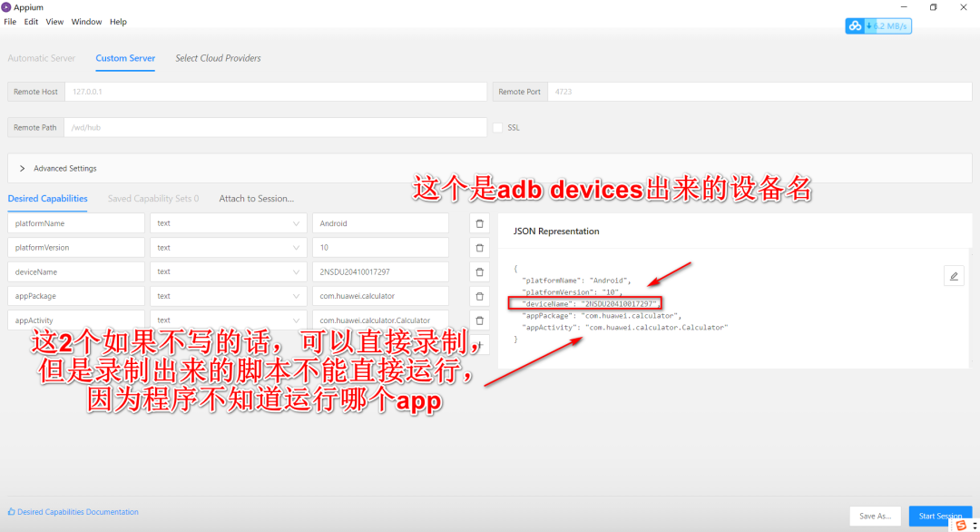Open the View menu

pos(54,22)
